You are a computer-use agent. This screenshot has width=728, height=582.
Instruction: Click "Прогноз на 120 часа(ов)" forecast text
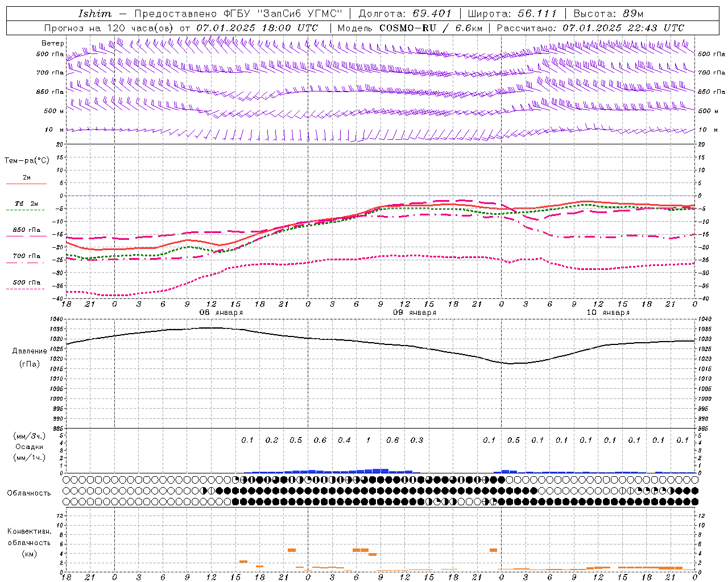click(109, 28)
